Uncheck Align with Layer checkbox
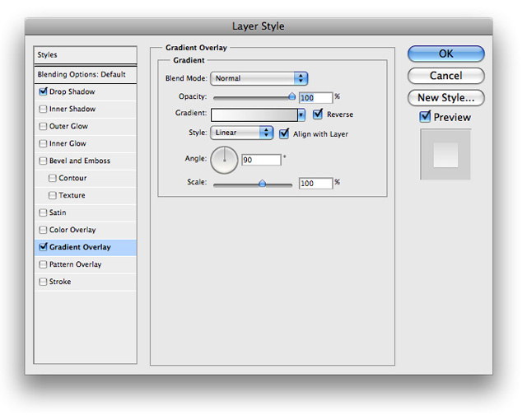This screenshot has width=527, height=420. 284,133
